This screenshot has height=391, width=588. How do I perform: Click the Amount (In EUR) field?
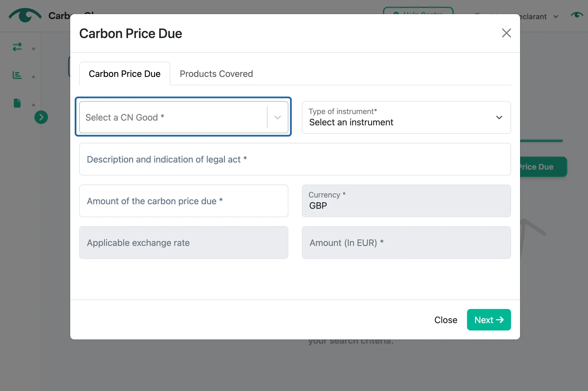[x=406, y=243]
